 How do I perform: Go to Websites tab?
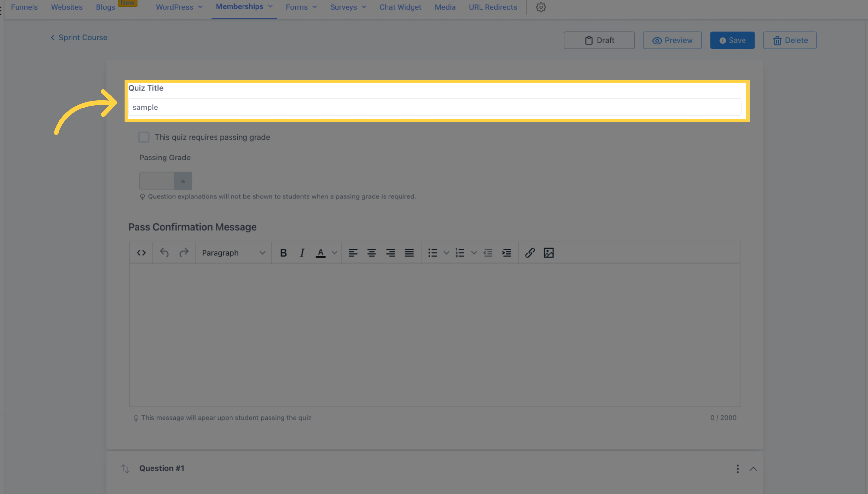click(67, 7)
